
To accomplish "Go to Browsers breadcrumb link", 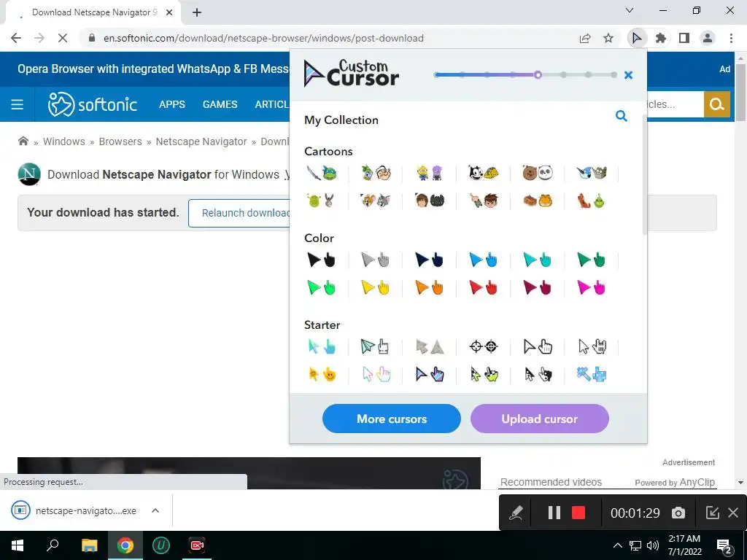I will (x=120, y=141).
